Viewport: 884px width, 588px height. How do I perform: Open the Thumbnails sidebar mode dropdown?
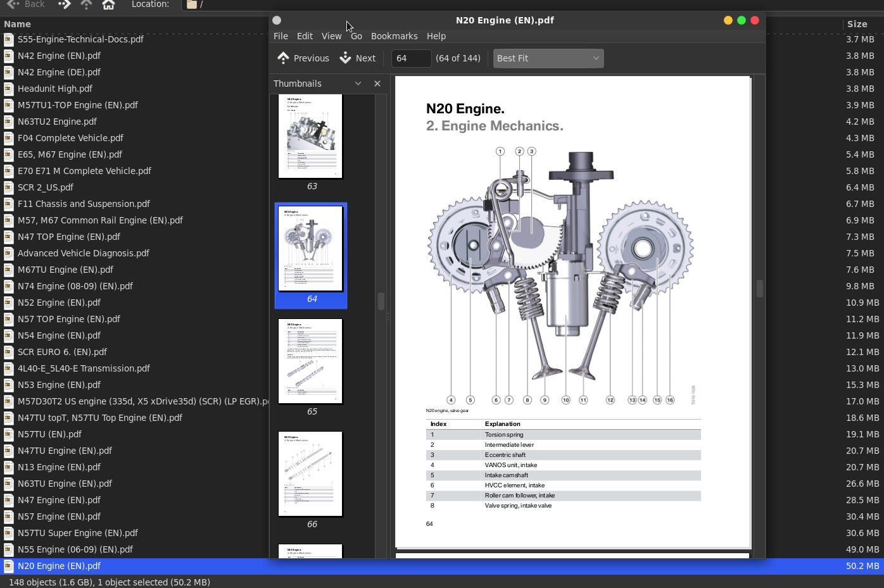(x=358, y=84)
